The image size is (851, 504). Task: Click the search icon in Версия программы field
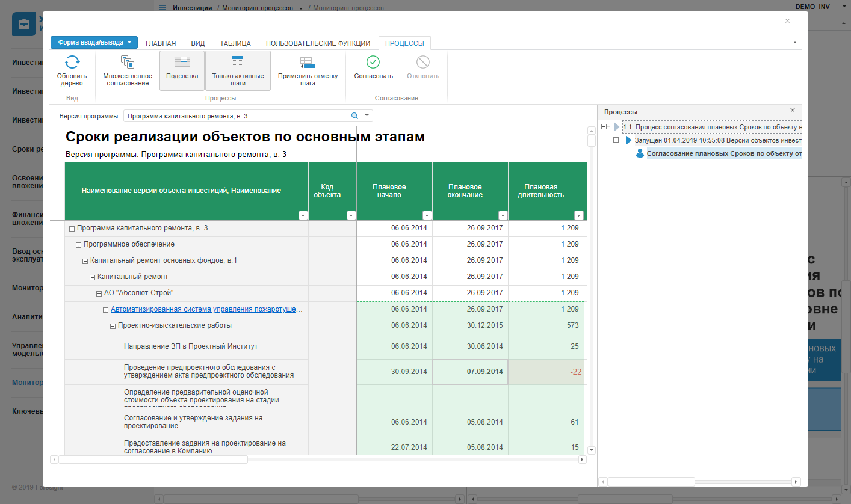(x=354, y=116)
